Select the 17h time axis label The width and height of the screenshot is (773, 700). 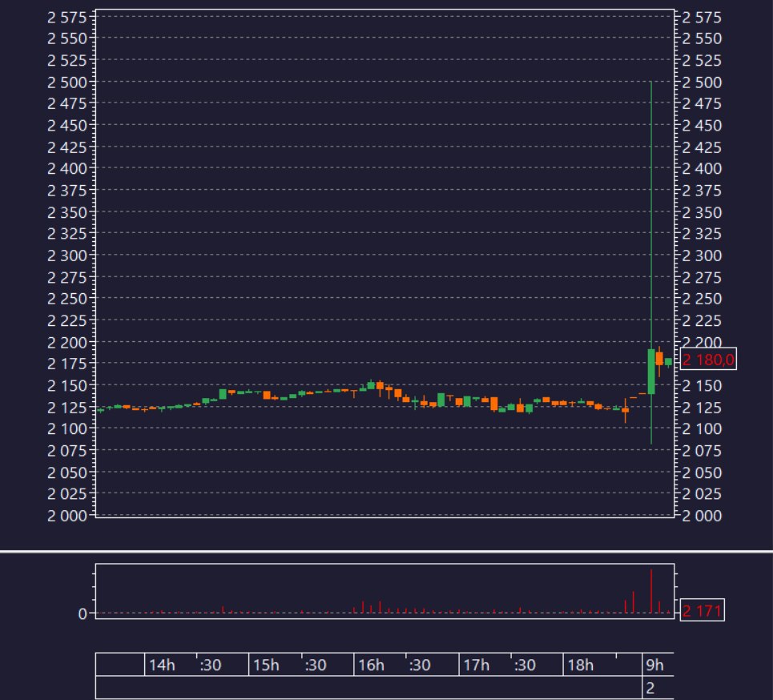[x=476, y=665]
